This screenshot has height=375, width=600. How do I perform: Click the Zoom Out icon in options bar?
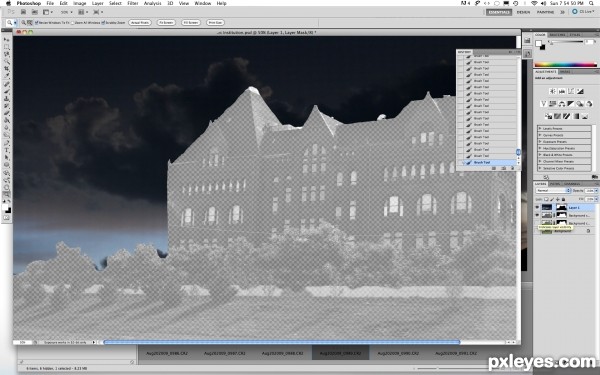(x=29, y=23)
